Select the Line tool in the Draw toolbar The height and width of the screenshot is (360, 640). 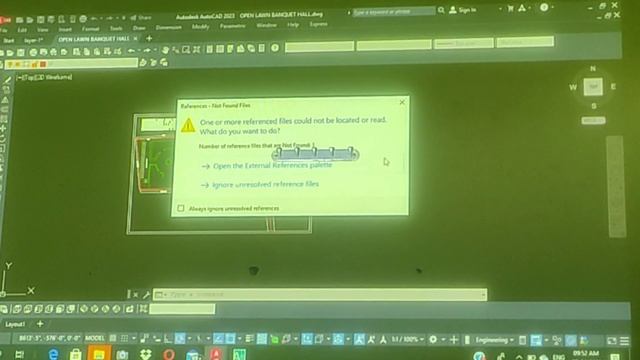[7, 80]
